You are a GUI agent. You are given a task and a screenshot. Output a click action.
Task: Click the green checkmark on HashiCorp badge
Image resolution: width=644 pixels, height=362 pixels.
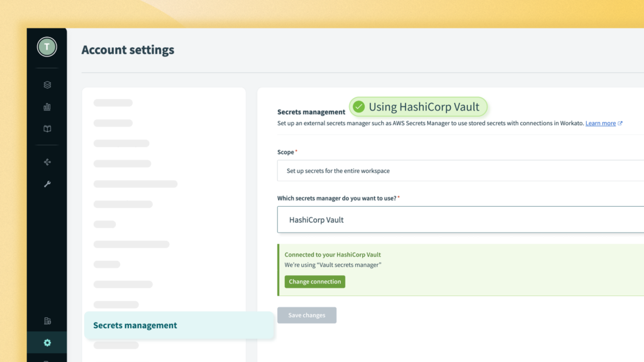[x=359, y=107]
